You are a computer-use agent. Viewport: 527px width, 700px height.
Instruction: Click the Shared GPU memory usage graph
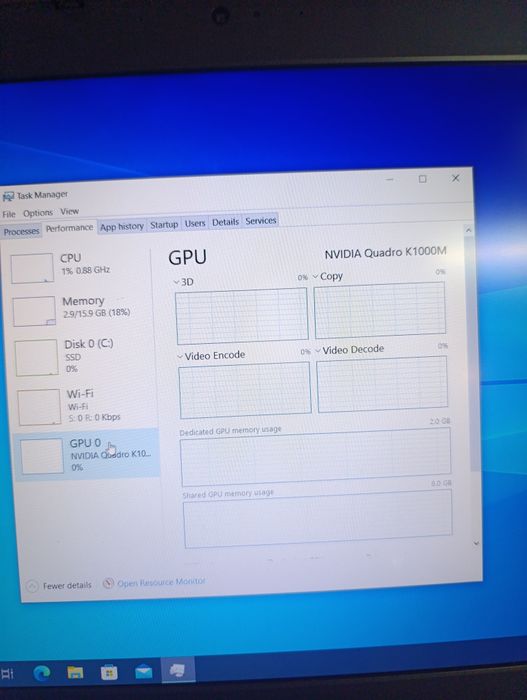point(318,518)
